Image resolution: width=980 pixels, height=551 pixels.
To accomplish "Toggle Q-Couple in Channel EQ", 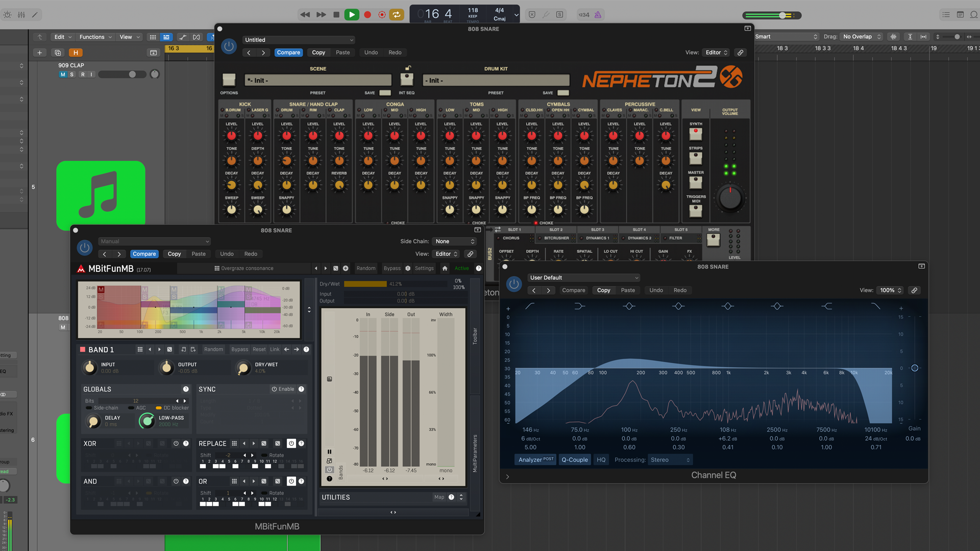I will [x=575, y=460].
